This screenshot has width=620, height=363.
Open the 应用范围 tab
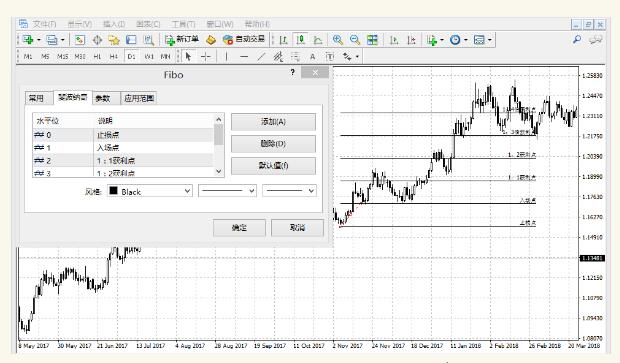pyautogui.click(x=139, y=98)
